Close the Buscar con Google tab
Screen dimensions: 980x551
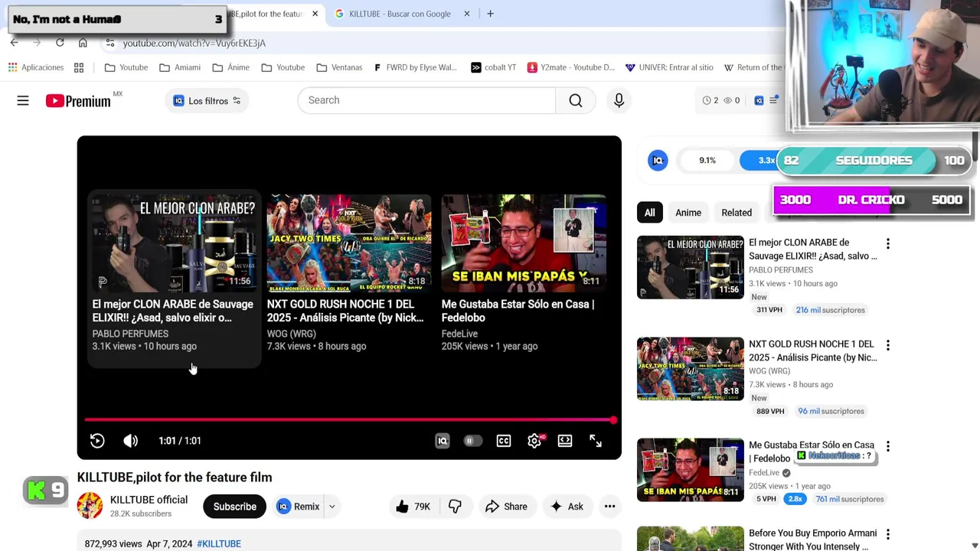tap(466, 14)
